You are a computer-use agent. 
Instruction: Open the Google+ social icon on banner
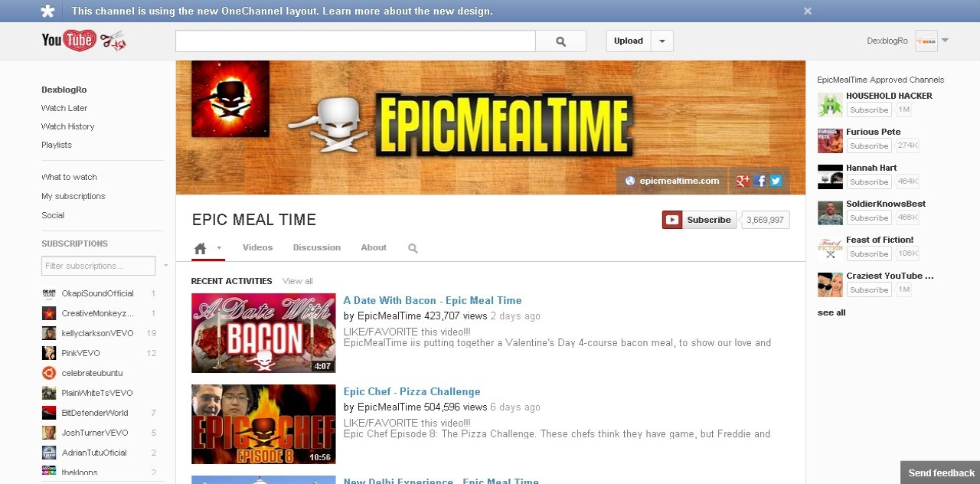tap(742, 181)
